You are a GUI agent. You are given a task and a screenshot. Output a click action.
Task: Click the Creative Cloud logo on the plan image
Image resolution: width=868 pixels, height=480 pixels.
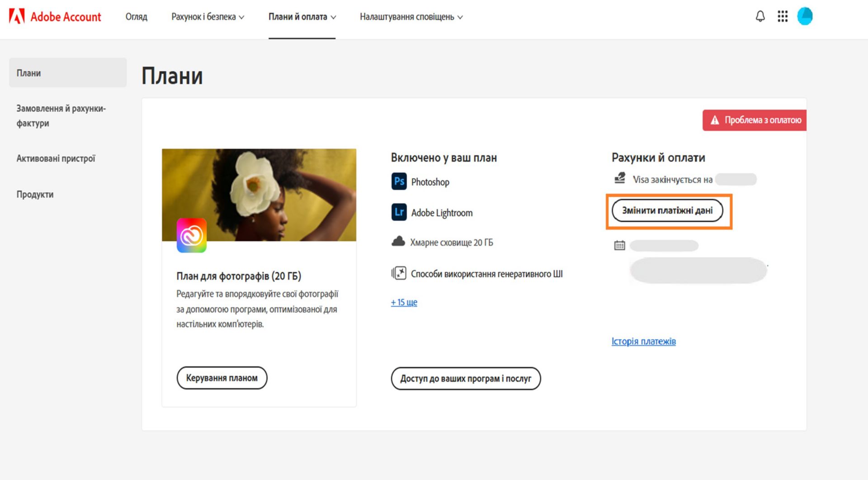coord(192,235)
